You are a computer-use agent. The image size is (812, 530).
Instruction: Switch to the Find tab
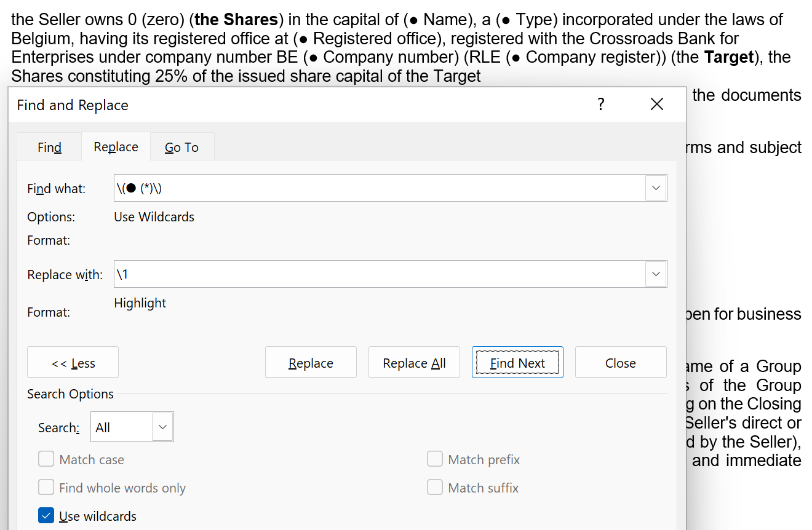coord(49,147)
